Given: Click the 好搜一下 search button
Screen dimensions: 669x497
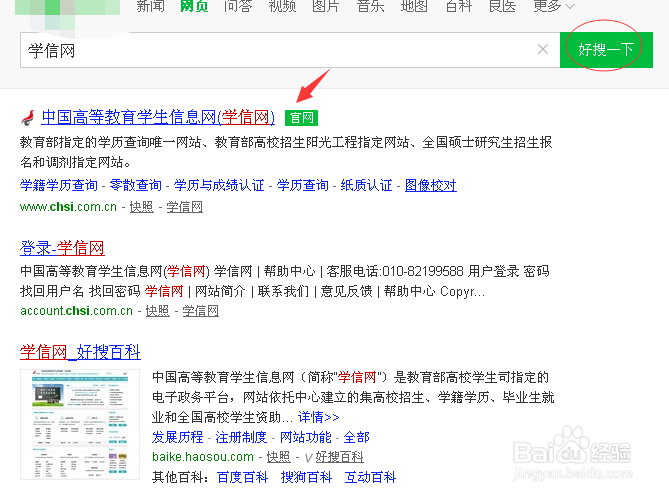Looking at the screenshot, I should [x=606, y=50].
